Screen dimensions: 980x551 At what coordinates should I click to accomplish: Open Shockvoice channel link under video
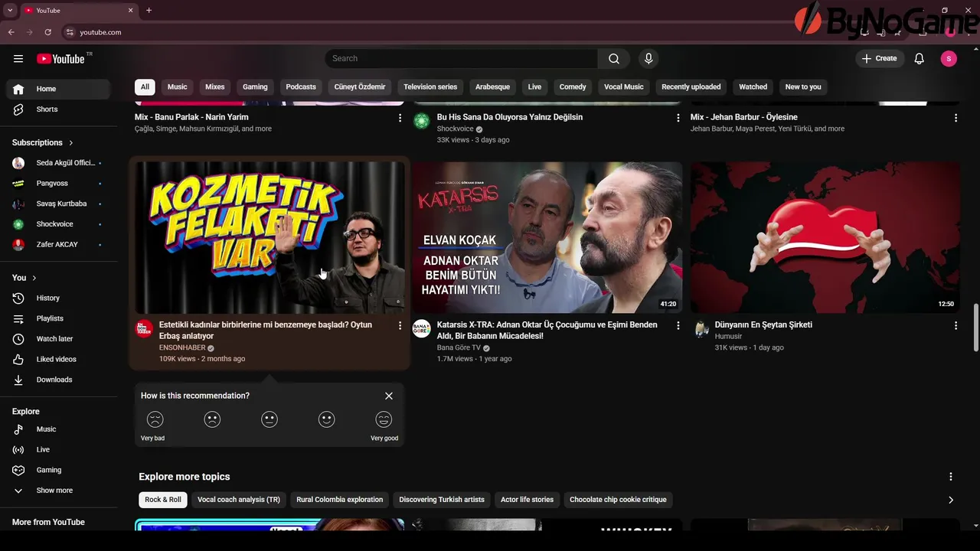pyautogui.click(x=456, y=129)
